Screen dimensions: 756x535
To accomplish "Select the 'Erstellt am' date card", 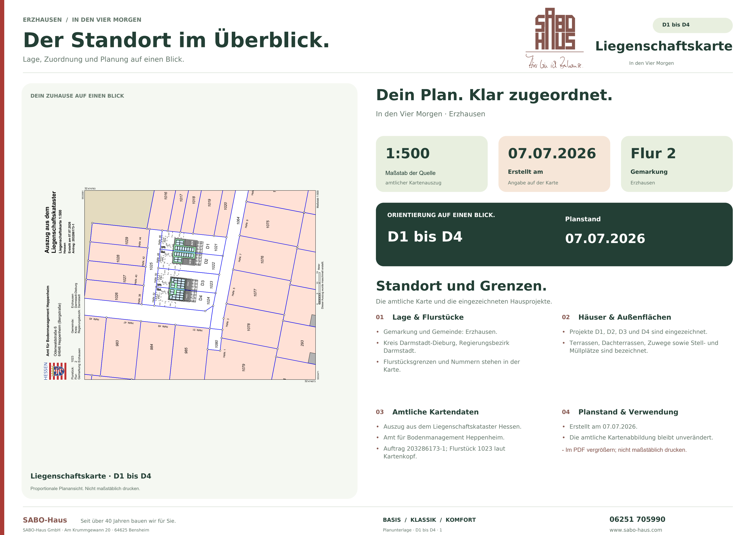I will (x=554, y=164).
